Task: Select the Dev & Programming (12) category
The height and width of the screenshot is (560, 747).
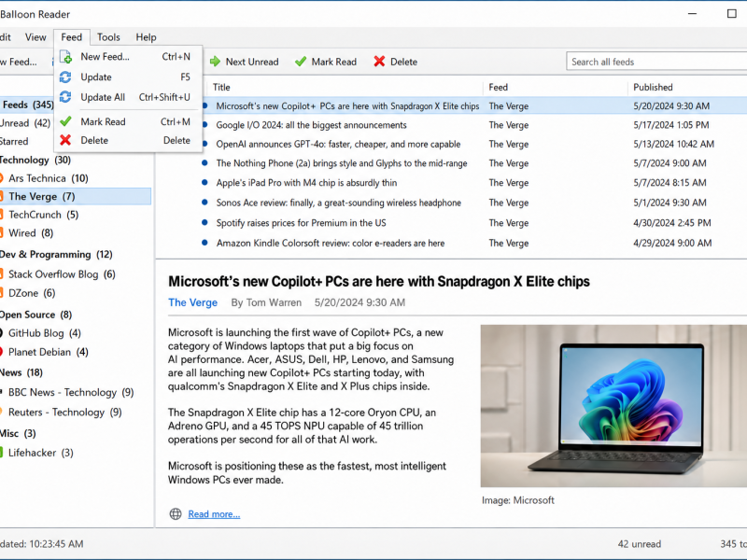Action: coord(56,254)
